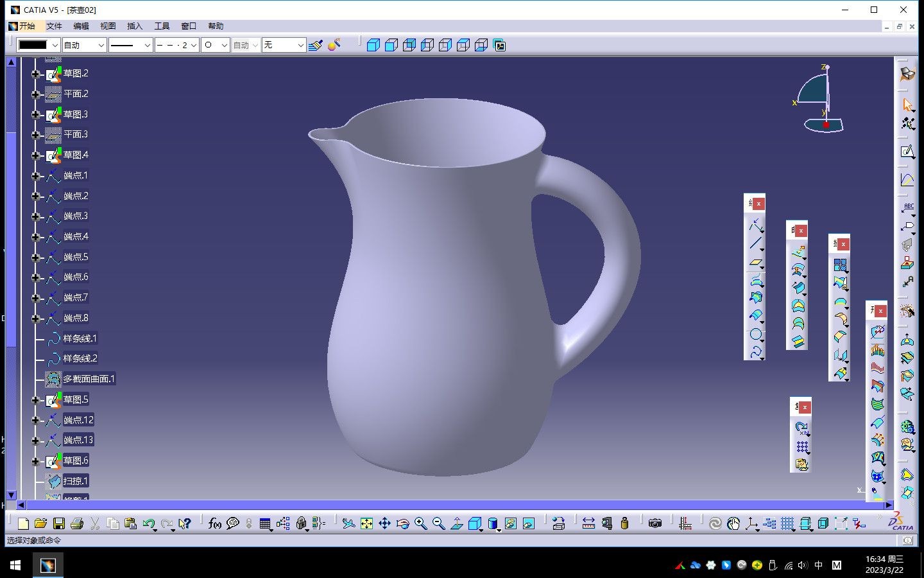Click the tree scrollbar down arrow
The image size is (924, 578).
pos(11,495)
